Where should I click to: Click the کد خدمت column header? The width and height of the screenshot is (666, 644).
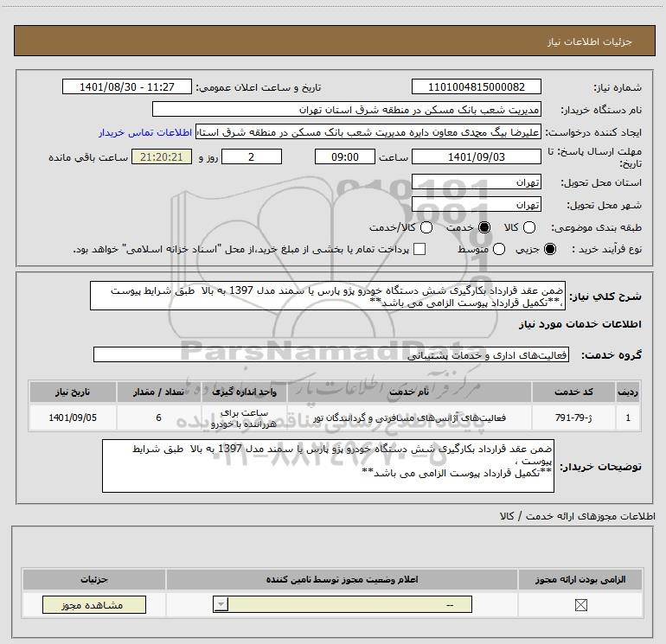573,392
